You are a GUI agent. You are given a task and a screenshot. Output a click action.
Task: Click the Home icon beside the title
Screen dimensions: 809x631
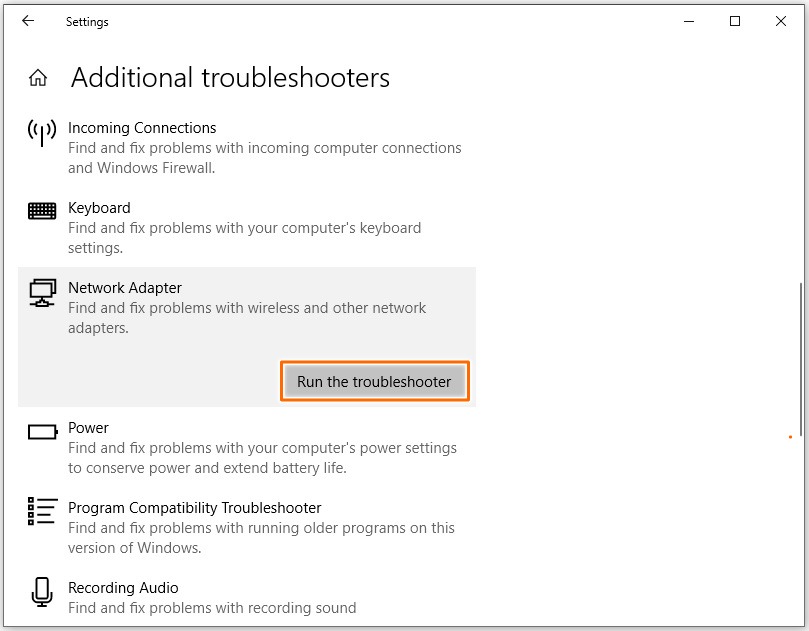coord(38,77)
